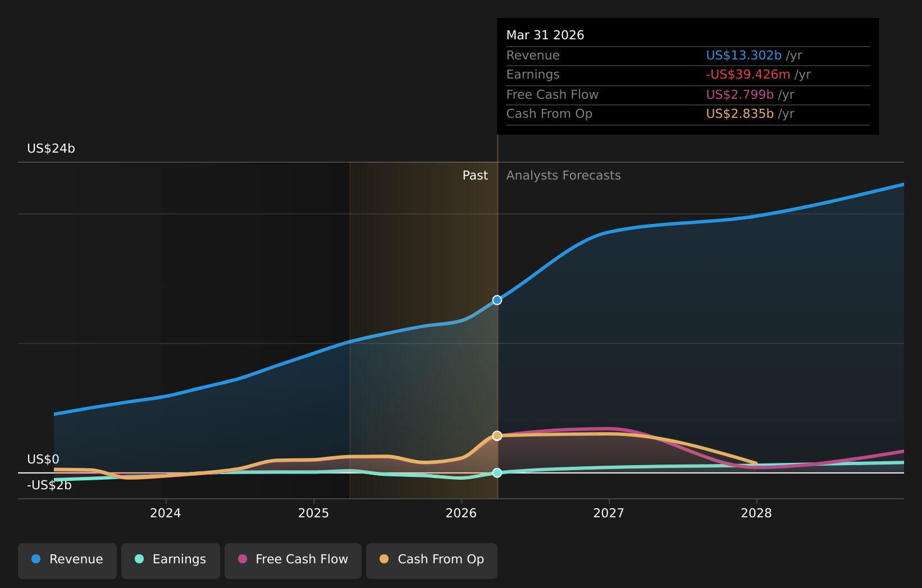Click the US$13.302b revenue value

743,56
